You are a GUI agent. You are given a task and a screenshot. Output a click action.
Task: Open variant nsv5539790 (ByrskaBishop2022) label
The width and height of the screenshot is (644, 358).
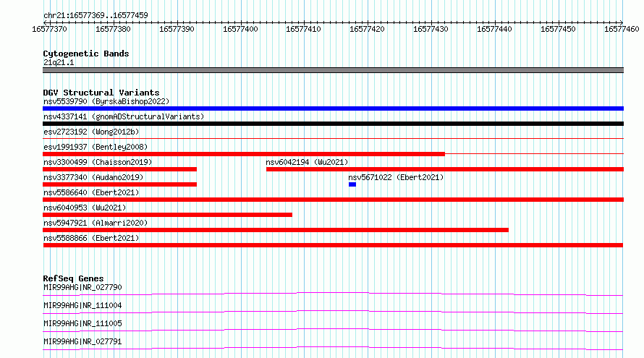click(x=106, y=101)
